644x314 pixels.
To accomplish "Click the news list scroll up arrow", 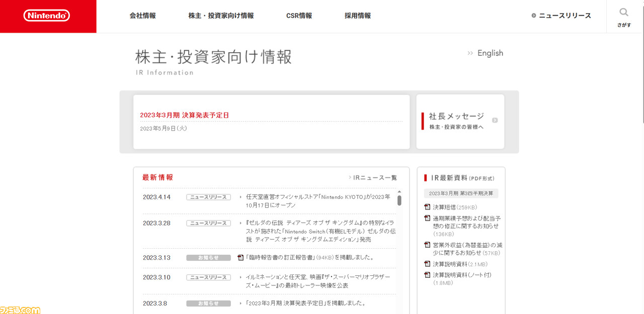I will point(399,191).
